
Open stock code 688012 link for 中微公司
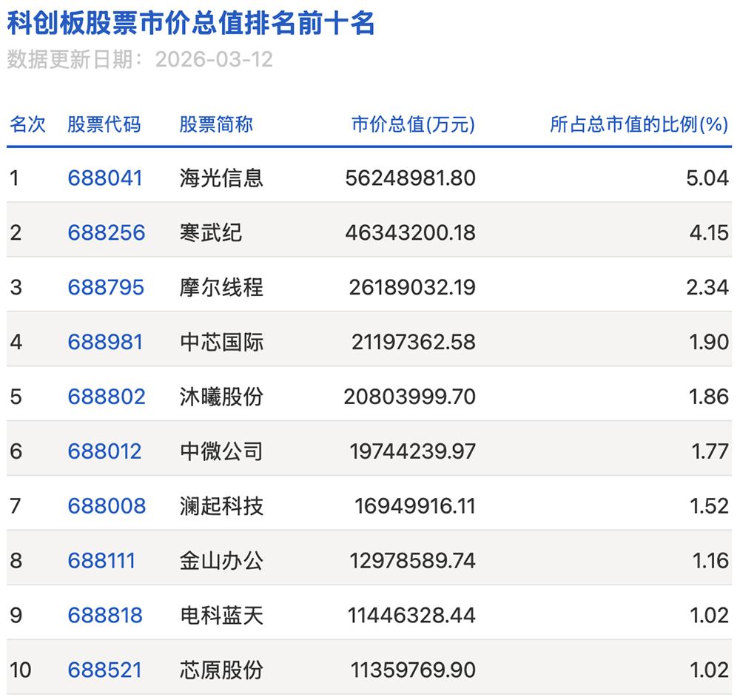coord(106,451)
